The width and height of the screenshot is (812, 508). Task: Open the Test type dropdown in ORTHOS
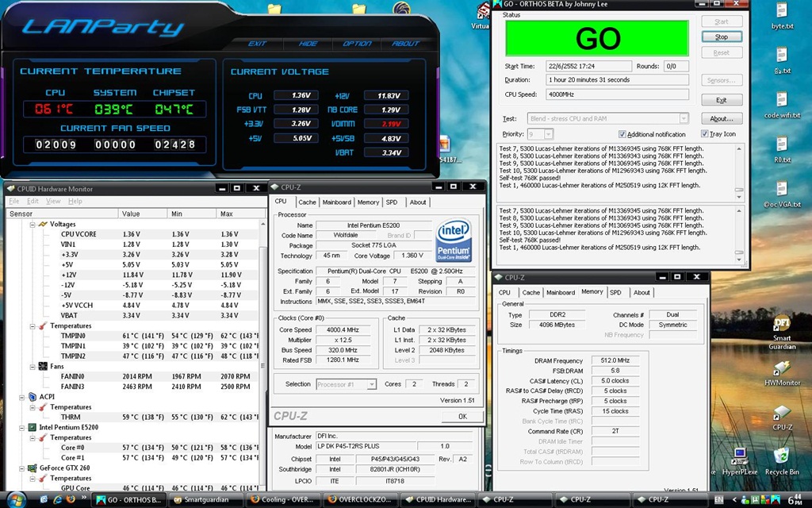(684, 118)
